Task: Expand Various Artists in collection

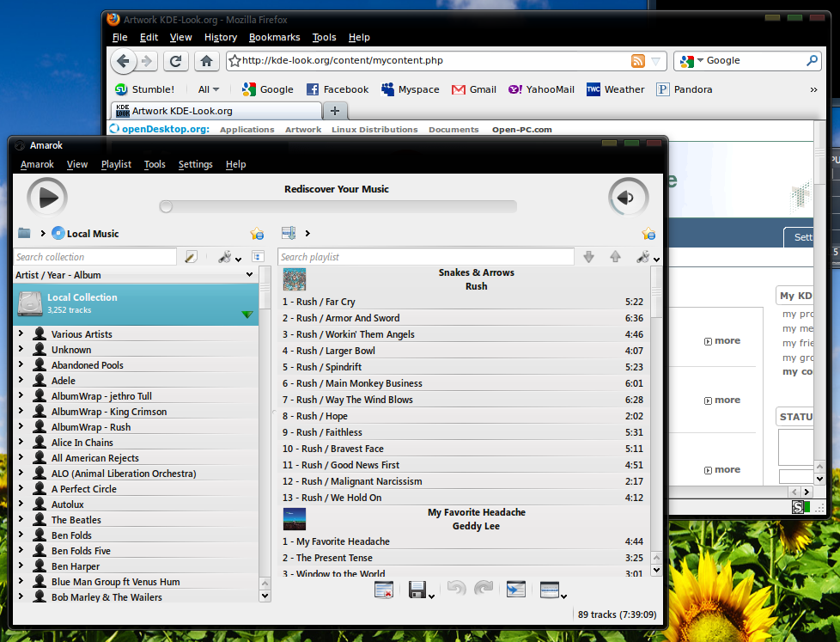Action: (x=21, y=333)
